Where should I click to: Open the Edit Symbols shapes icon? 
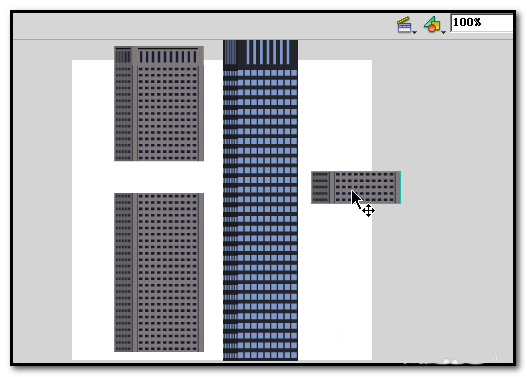tap(432, 25)
